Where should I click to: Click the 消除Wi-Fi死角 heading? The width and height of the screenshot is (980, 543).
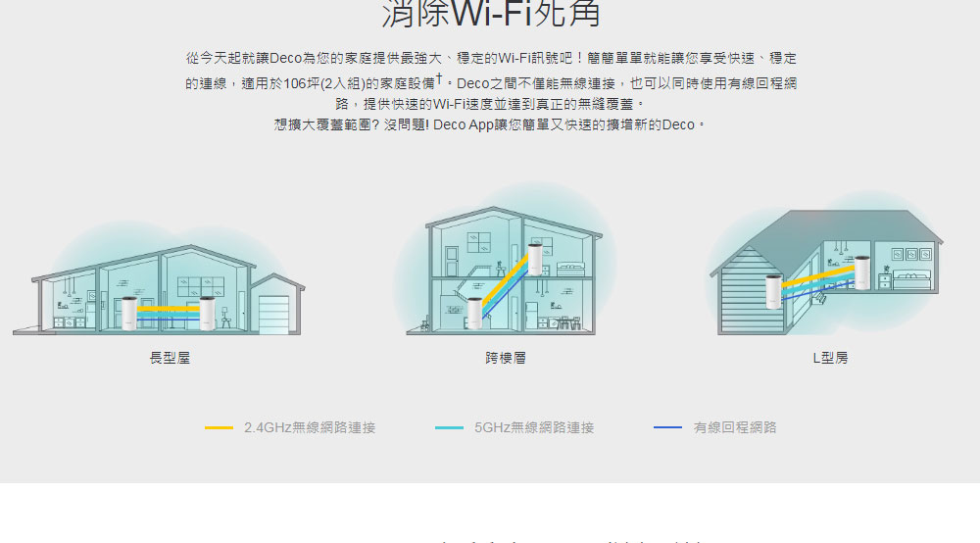click(x=491, y=14)
